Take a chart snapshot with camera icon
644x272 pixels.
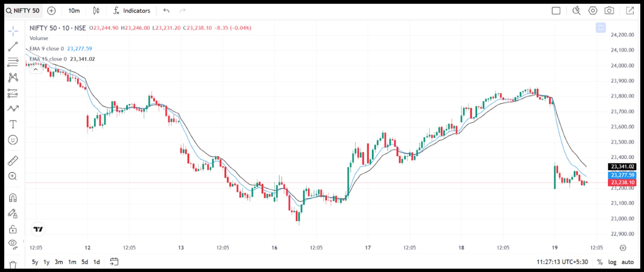coord(609,11)
